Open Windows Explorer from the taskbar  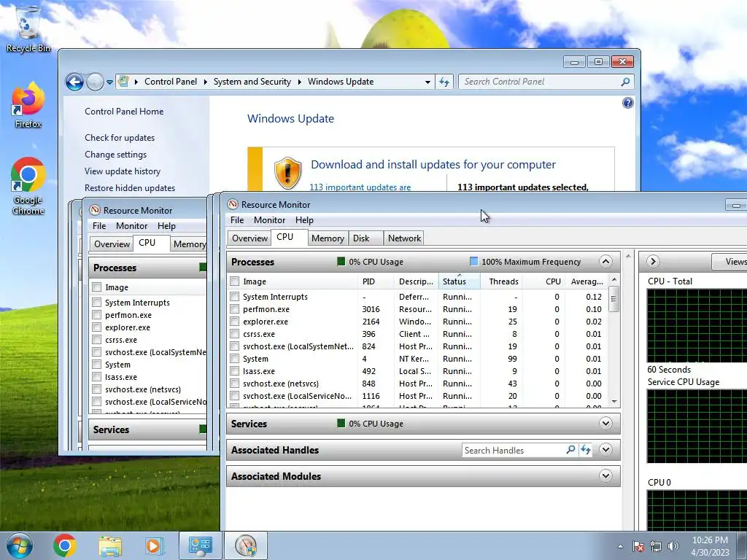pos(110,545)
